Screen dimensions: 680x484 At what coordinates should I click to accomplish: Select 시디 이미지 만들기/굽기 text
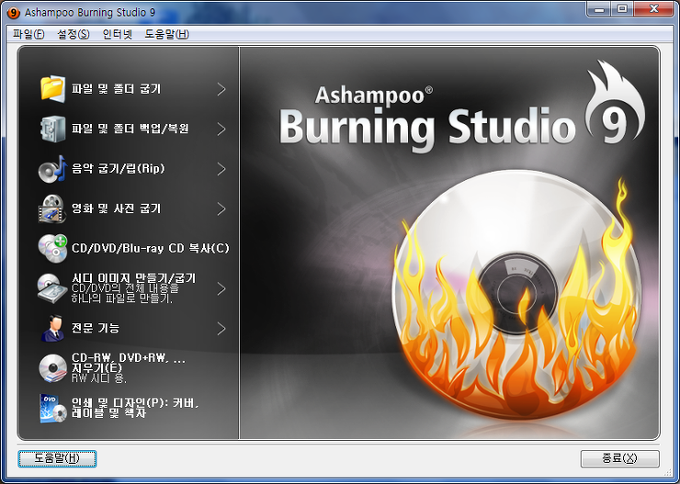click(x=134, y=278)
